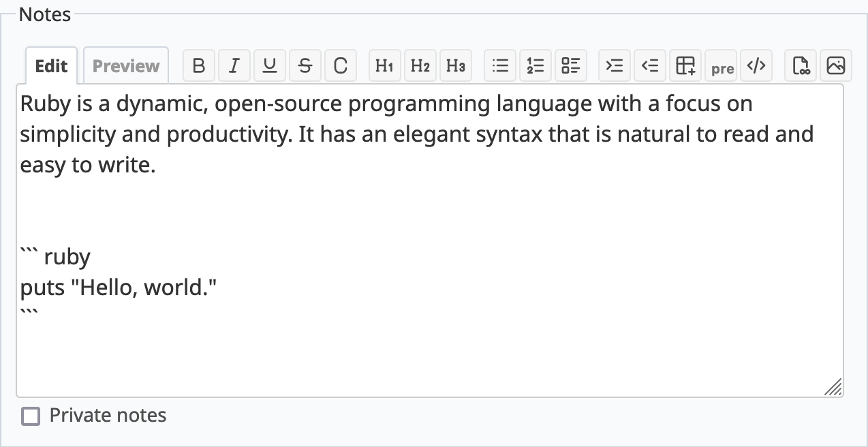Click the 'Private notes' label text
Image resolution: width=868 pixels, height=447 pixels.
[x=108, y=416]
